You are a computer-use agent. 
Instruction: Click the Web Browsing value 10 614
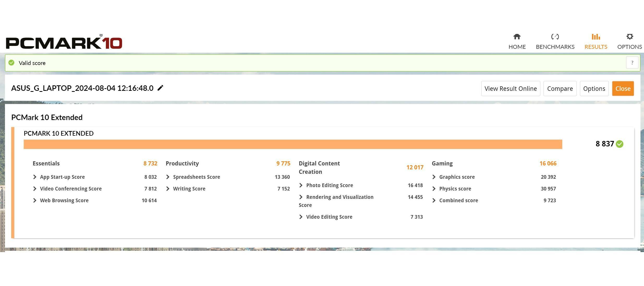149,200
